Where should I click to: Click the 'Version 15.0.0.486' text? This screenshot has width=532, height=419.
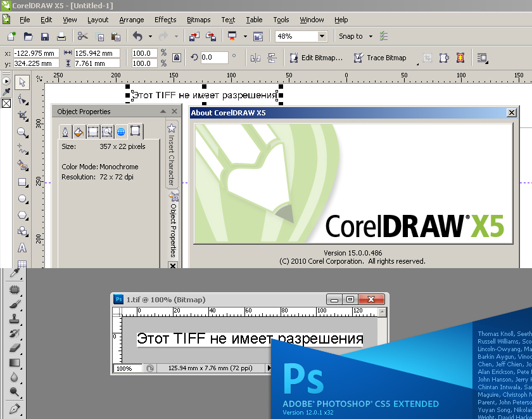click(x=353, y=253)
